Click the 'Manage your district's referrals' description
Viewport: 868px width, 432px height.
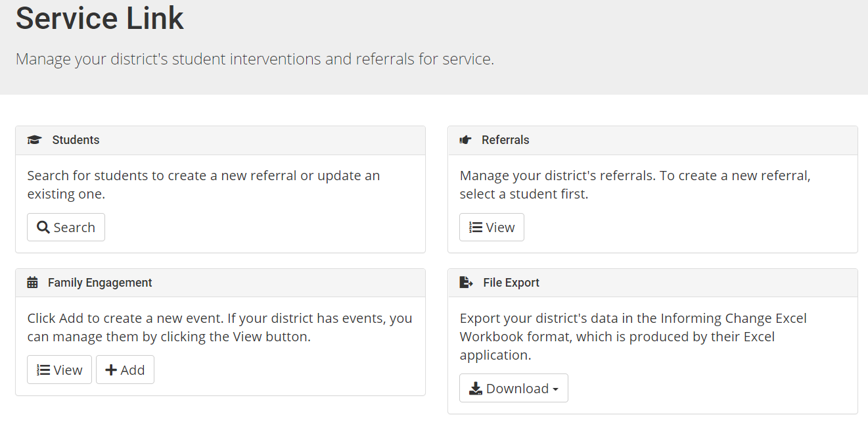click(x=635, y=185)
